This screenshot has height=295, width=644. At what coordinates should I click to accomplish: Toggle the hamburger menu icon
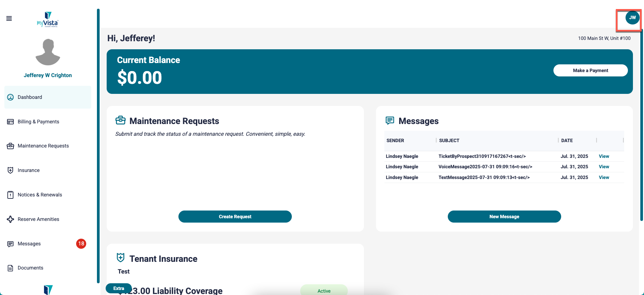pyautogui.click(x=9, y=18)
